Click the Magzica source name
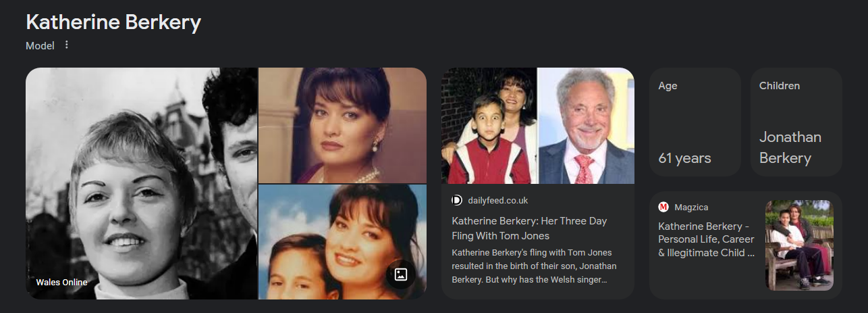 [x=691, y=207]
